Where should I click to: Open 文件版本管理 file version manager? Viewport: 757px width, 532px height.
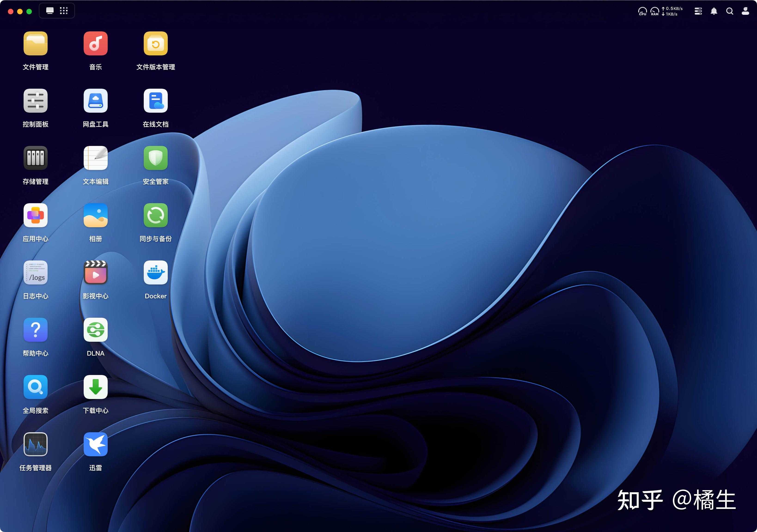click(155, 43)
